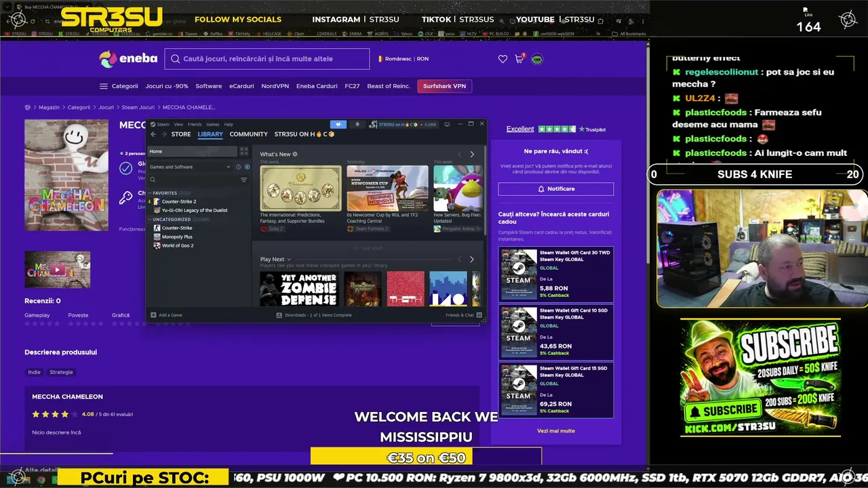
Task: Play the Meccha Chameleon video thumbnail
Action: click(58, 269)
